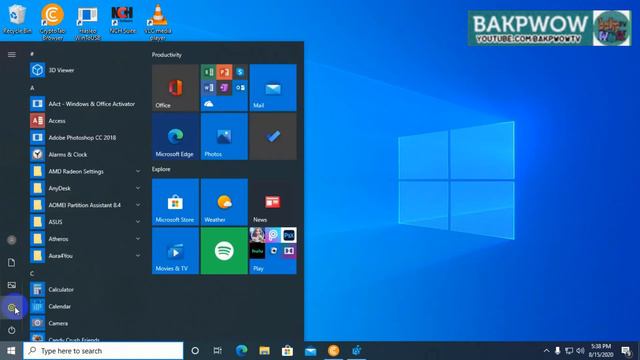The height and width of the screenshot is (360, 640).
Task: Expand AOMEI Partition Assistant 8.4 folder
Action: [x=86, y=205]
